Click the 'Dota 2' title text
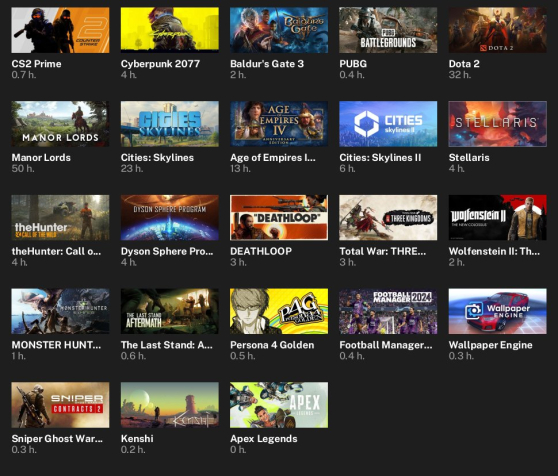Screen dimensions: 558x476 (x=464, y=64)
